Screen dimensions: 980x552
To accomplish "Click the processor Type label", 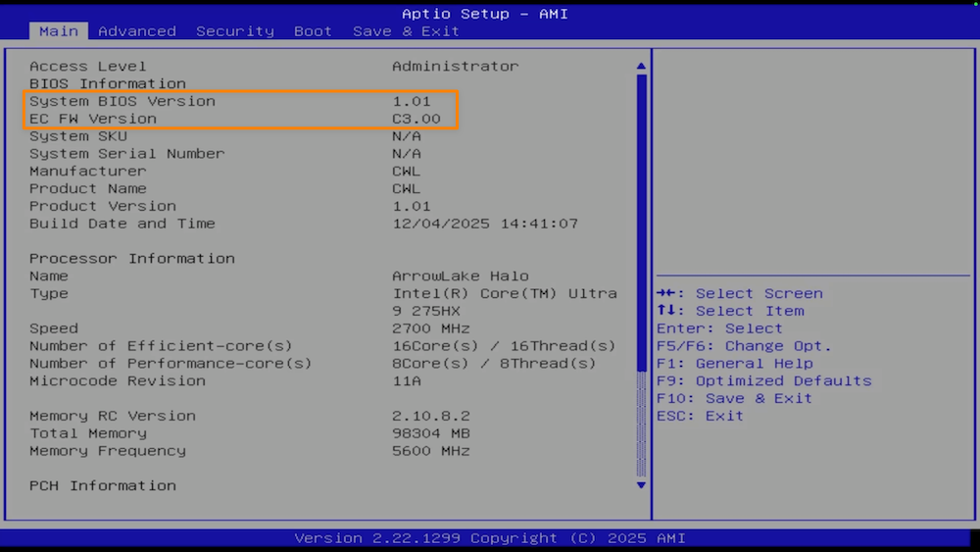I will (x=48, y=294).
